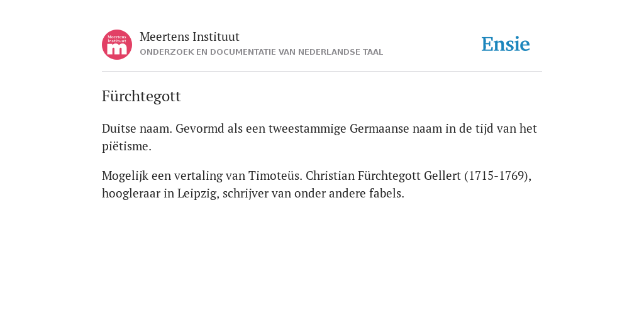Click the horizontal divider below the header

tap(322, 72)
